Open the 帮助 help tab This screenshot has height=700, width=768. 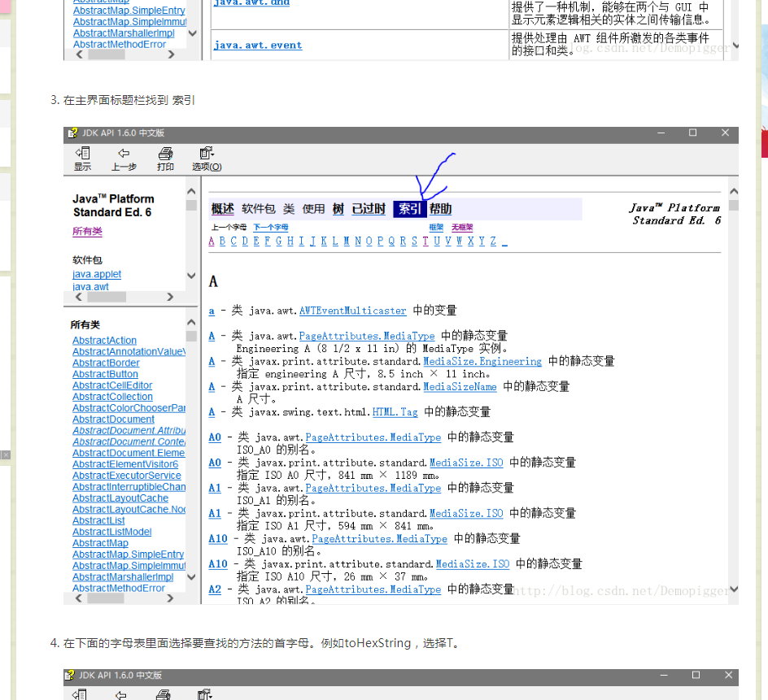(x=440, y=209)
